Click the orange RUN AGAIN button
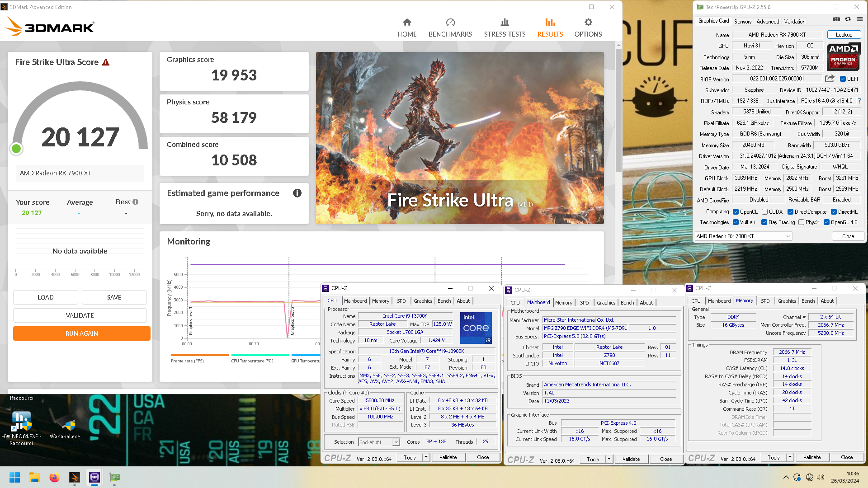The width and height of the screenshot is (868, 488). (82, 333)
